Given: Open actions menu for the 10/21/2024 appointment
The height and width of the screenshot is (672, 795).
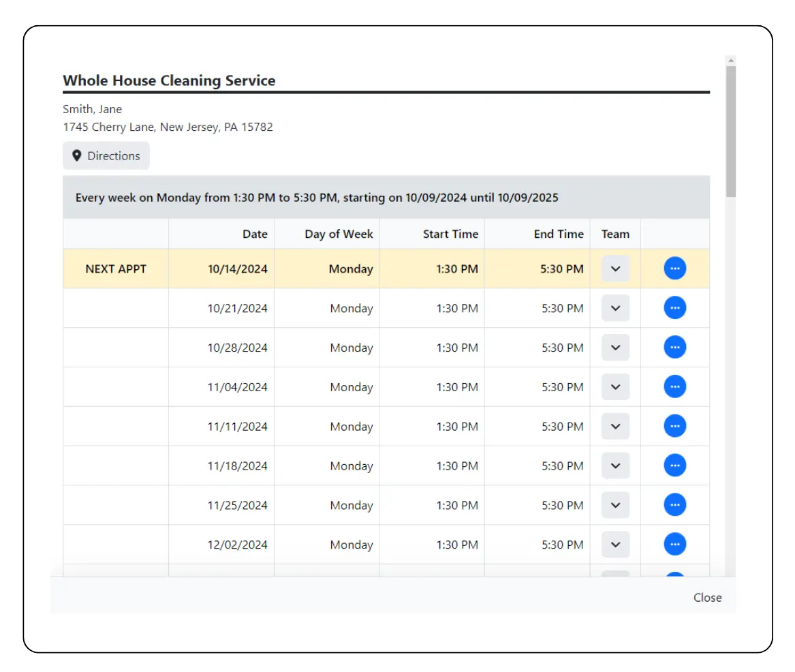Looking at the screenshot, I should point(674,307).
